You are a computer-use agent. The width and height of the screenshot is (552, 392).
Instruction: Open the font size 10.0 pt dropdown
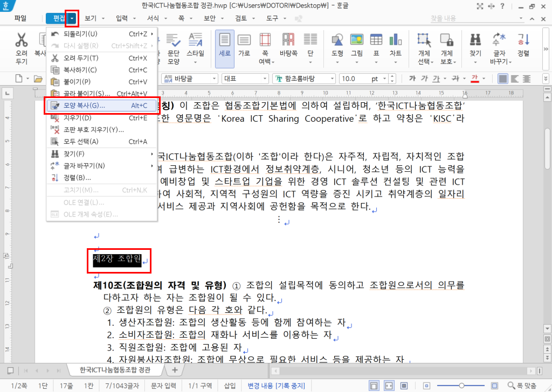pos(384,79)
